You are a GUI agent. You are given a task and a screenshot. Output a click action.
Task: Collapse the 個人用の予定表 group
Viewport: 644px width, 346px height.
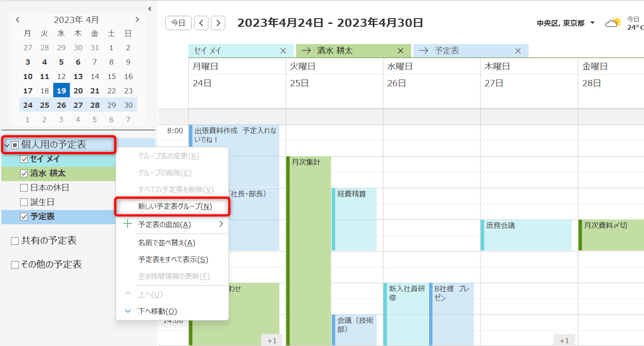(6, 145)
